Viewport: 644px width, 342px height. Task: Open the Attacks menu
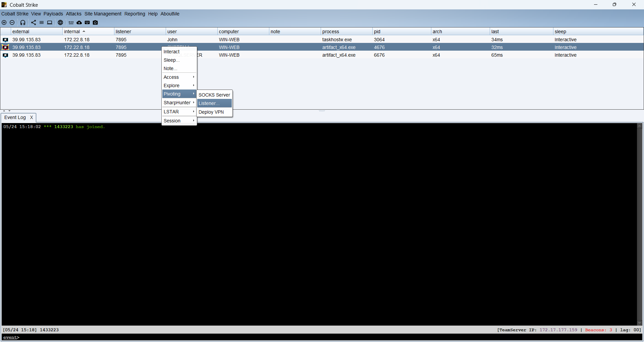tap(74, 14)
